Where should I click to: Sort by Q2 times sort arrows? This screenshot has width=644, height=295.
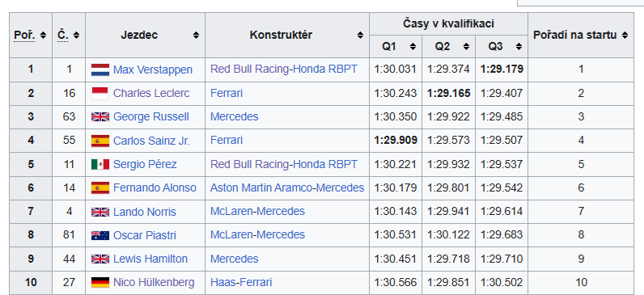466,47
